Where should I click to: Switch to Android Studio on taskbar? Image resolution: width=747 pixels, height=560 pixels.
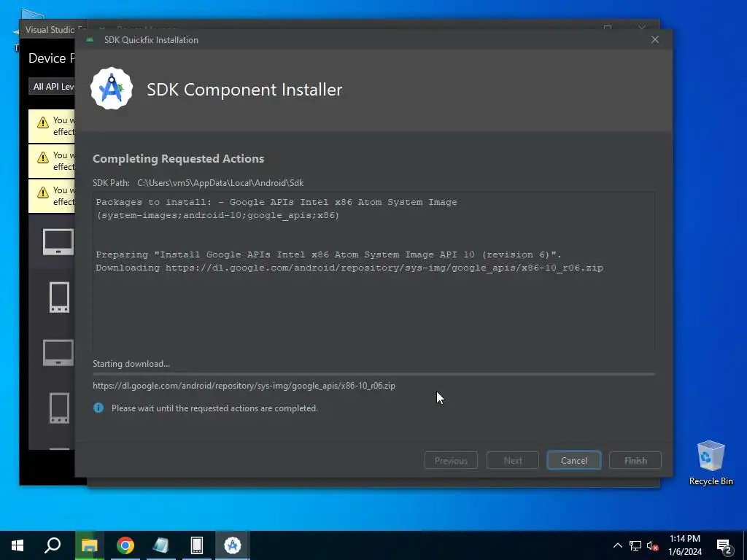pos(233,545)
